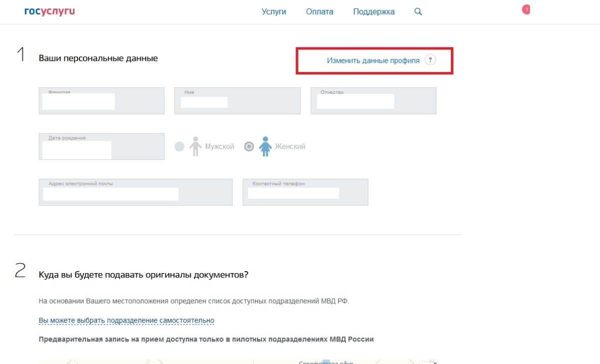Select the Мужской radio button
Screen dimensions: 600x364
(x=179, y=147)
